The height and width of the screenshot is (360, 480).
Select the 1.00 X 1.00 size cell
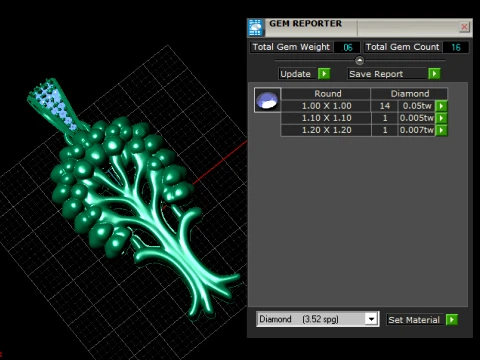tap(326, 106)
